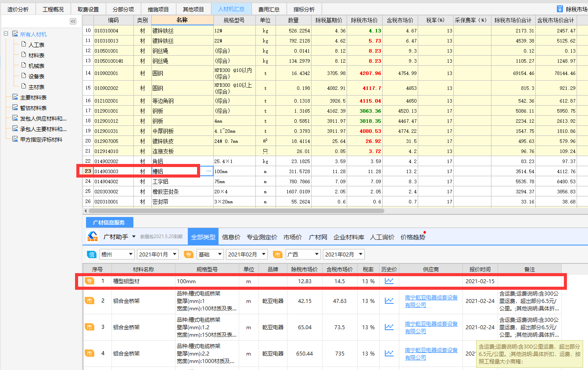Go to the 其他项目 tab
Screen dimensions: 588x370
(194, 9)
